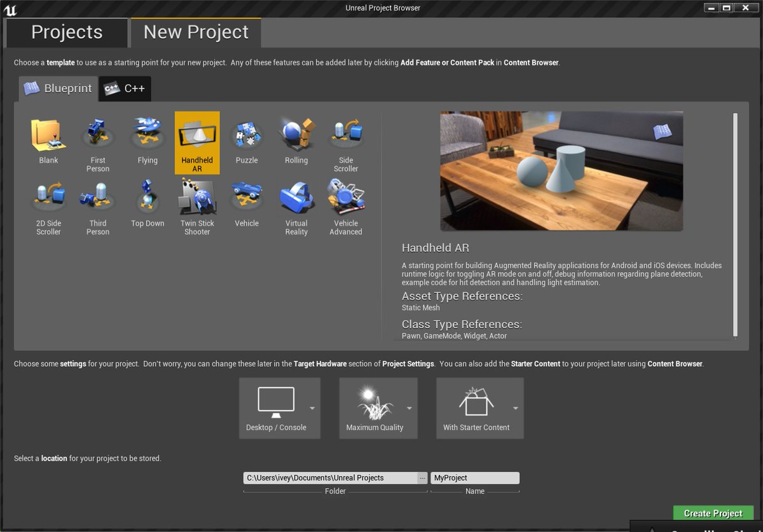
Task: Browse folder with the ellipsis button
Action: 422,478
